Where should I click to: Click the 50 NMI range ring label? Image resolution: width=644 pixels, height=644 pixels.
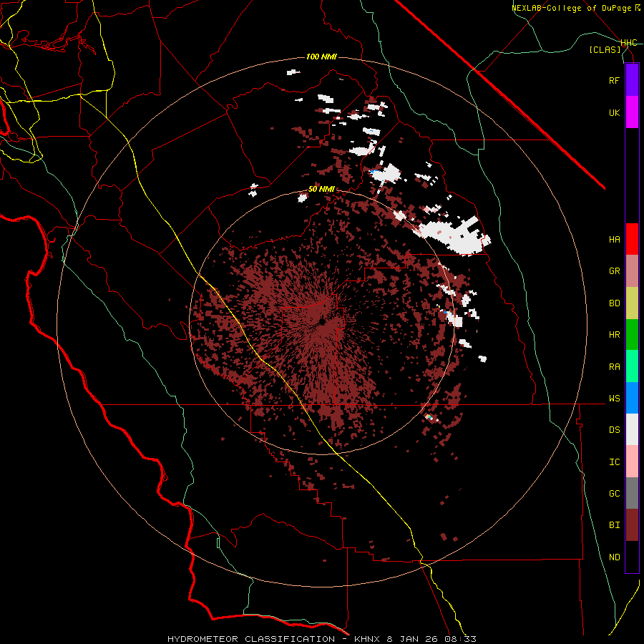pos(321,190)
